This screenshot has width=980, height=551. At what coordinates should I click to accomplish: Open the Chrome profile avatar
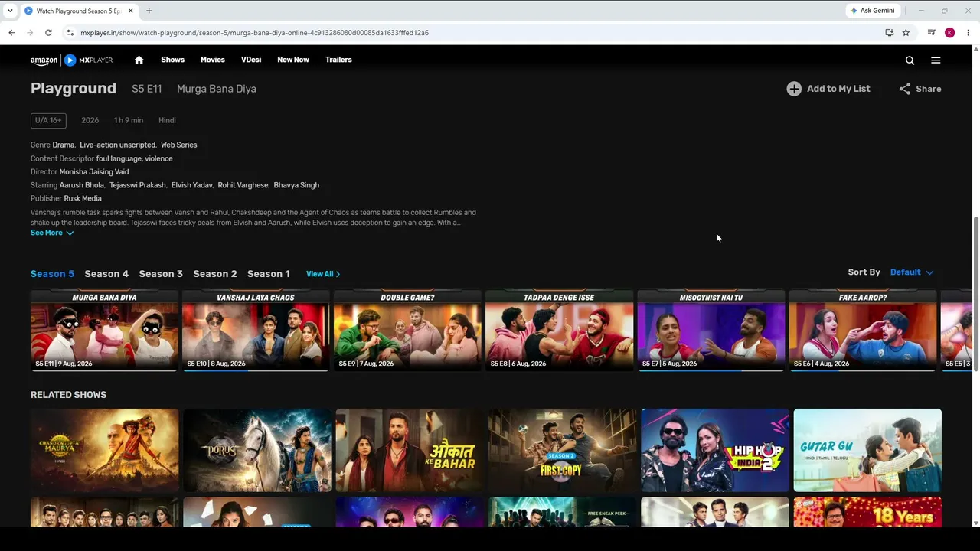coord(950,33)
